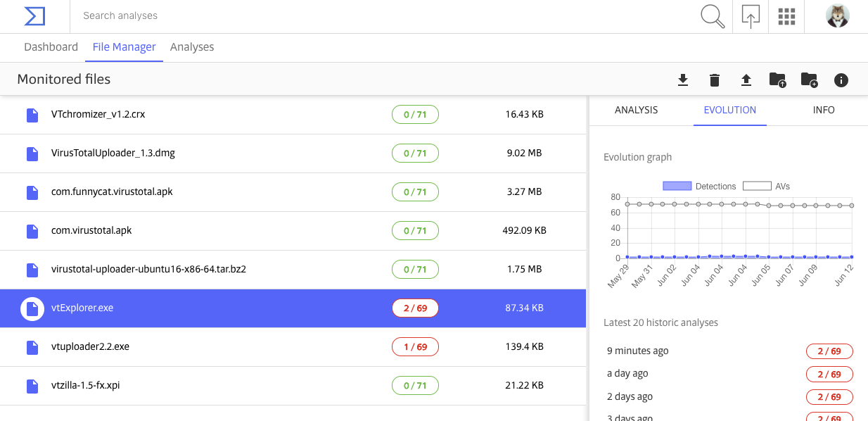868x421 pixels.
Task: Click 1 / 69 badge of vtuploader2.2.exe
Action: point(415,346)
